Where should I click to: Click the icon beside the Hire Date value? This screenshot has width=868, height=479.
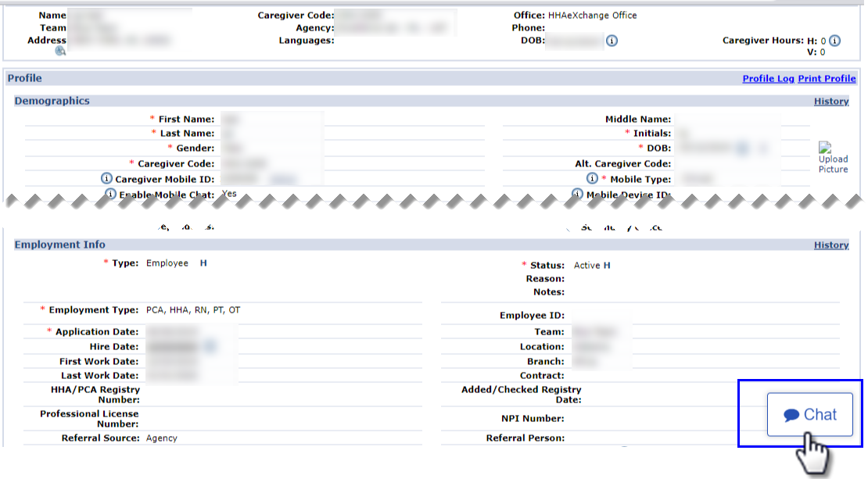[210, 346]
